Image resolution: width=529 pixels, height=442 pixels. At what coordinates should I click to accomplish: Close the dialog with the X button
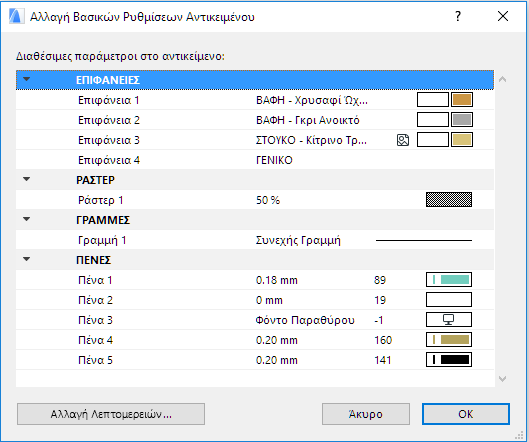(x=503, y=16)
